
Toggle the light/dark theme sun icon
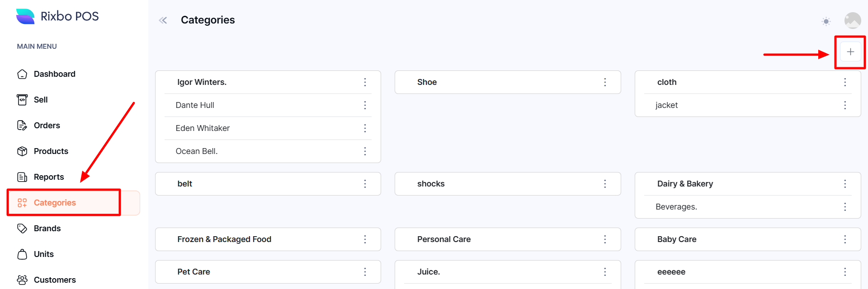pos(826,21)
